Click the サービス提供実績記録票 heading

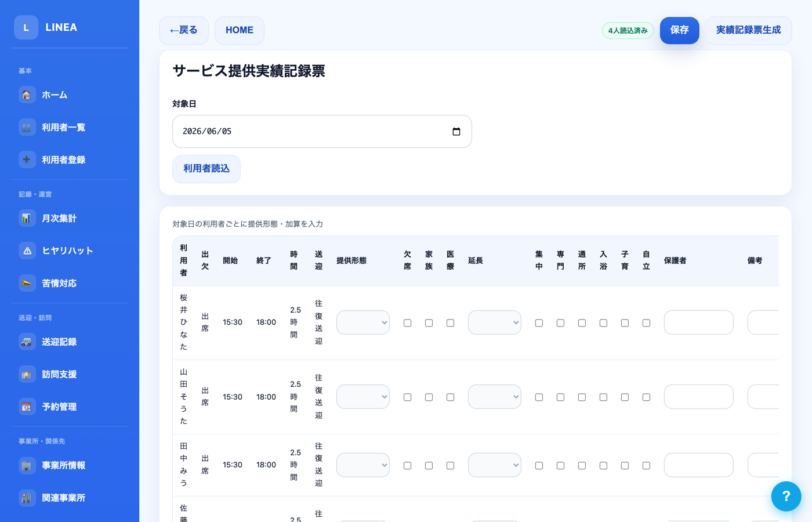point(249,71)
